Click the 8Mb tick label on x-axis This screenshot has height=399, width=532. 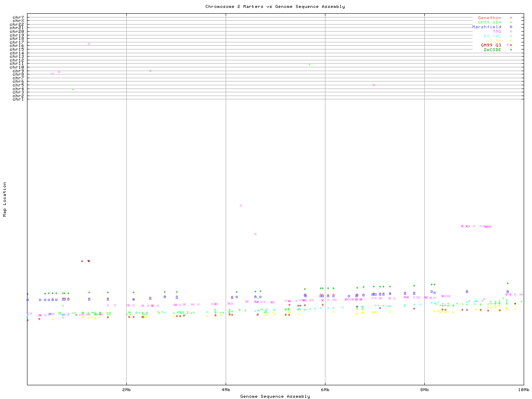coord(424,390)
